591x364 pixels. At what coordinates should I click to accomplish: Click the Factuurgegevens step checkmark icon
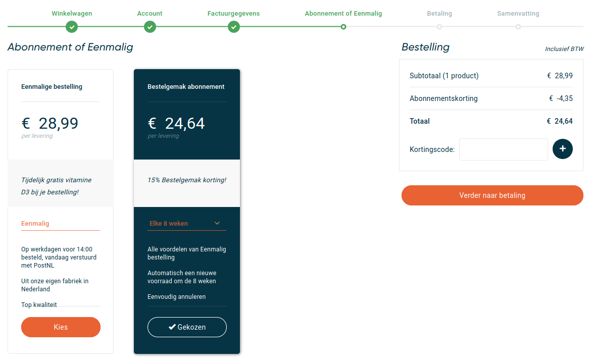click(234, 27)
